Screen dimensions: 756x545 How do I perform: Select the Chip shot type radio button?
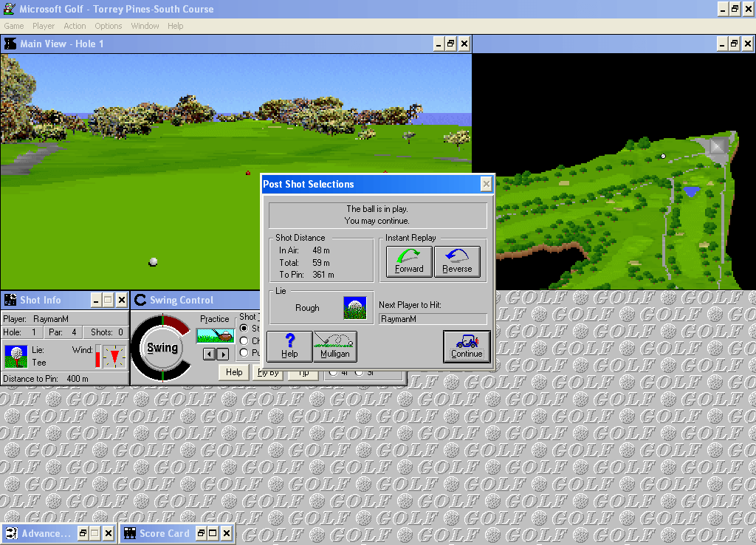(x=244, y=340)
